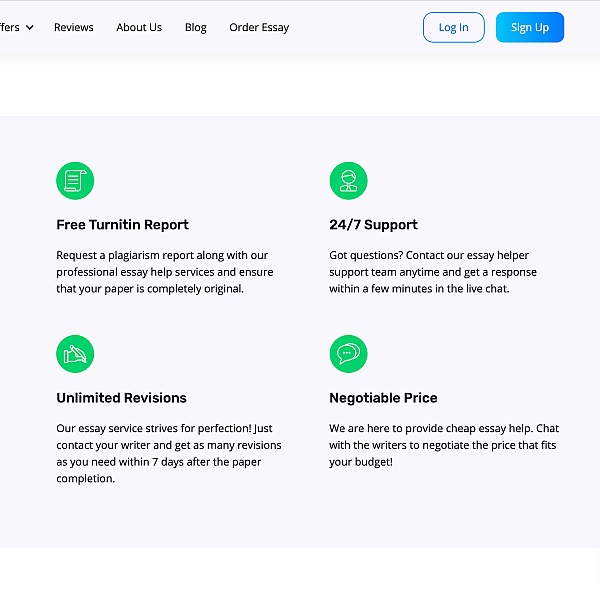Viewport: 600px width, 600px height.
Task: Go to About Us in the navbar
Action: (x=139, y=28)
